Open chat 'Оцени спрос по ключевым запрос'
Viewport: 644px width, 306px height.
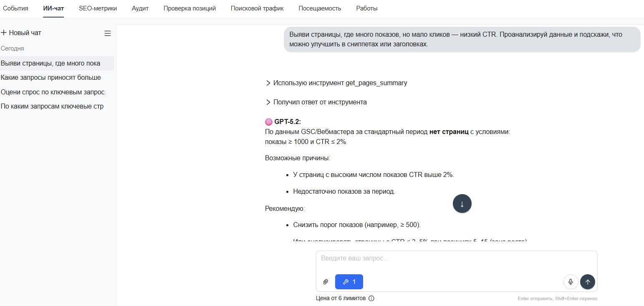click(53, 92)
